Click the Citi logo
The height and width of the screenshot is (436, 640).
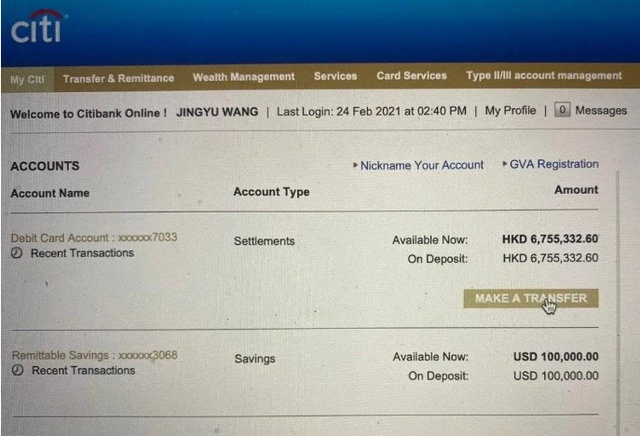tap(38, 27)
